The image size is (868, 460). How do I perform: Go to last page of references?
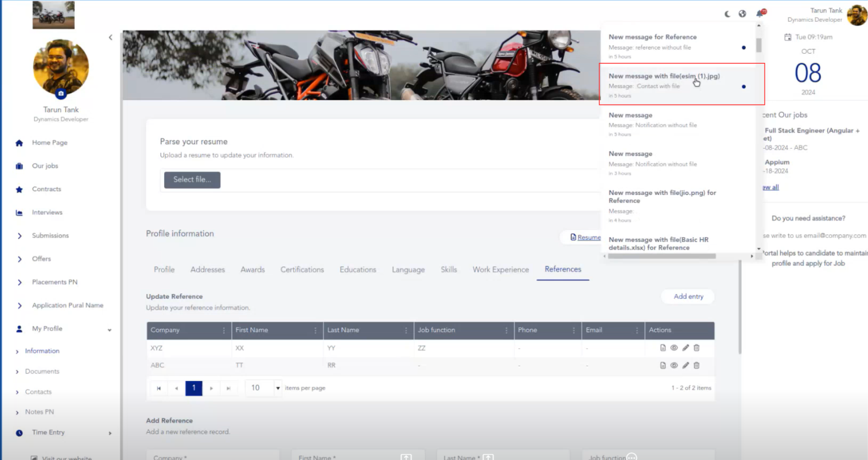click(x=228, y=388)
